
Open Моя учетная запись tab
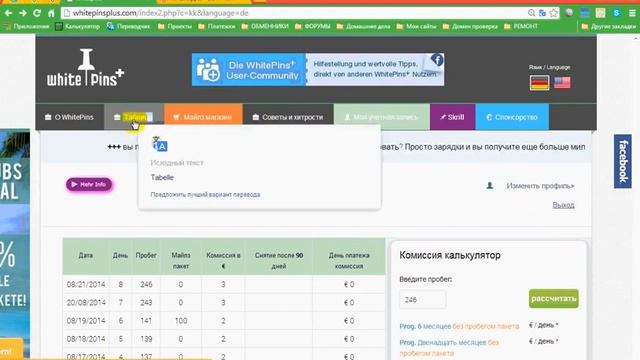coord(382,117)
